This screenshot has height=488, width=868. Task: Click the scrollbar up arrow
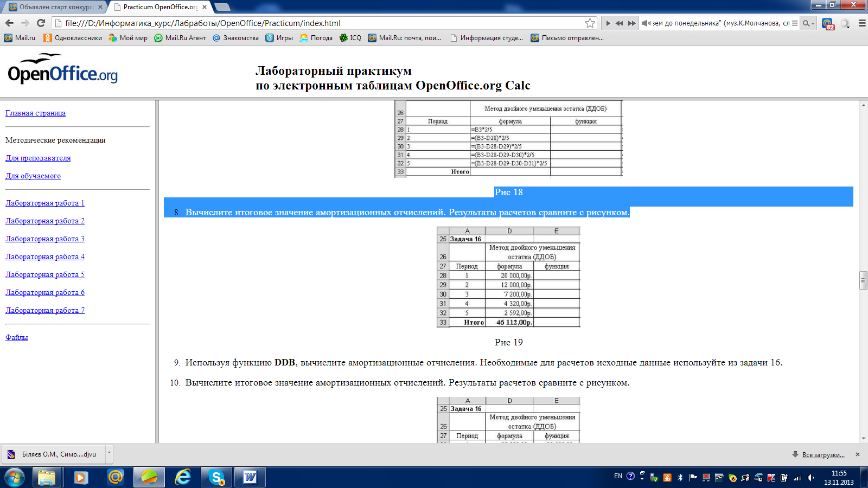863,105
